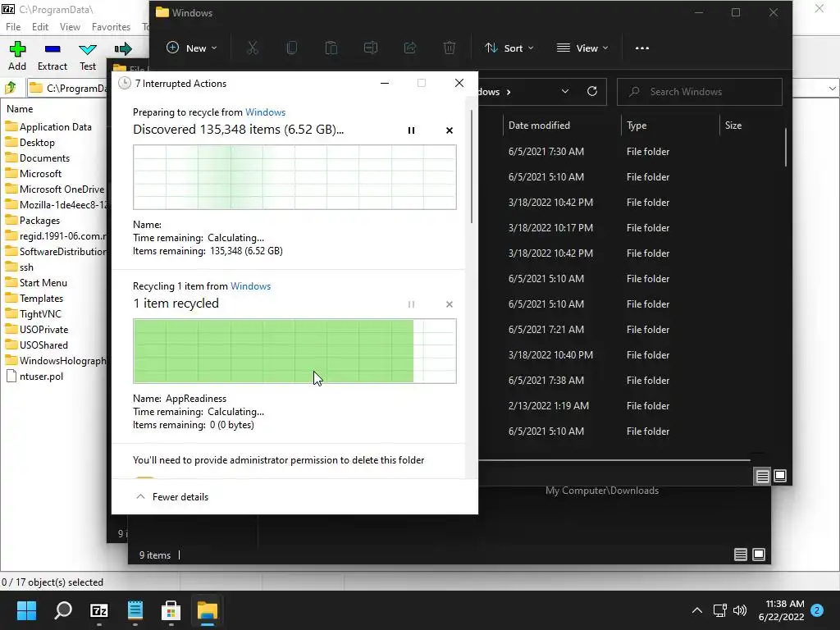Click the Windows link in Preparing to recycle

pos(265,112)
